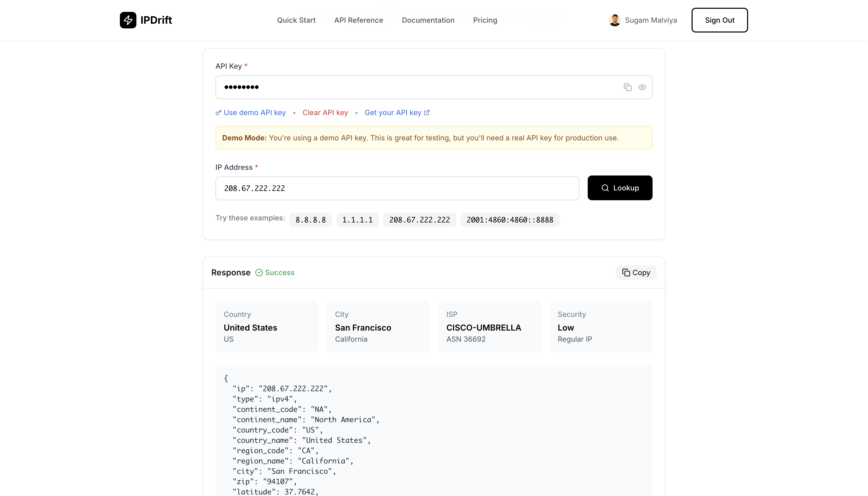Open the Documentation page
The image size is (868, 496).
click(428, 20)
